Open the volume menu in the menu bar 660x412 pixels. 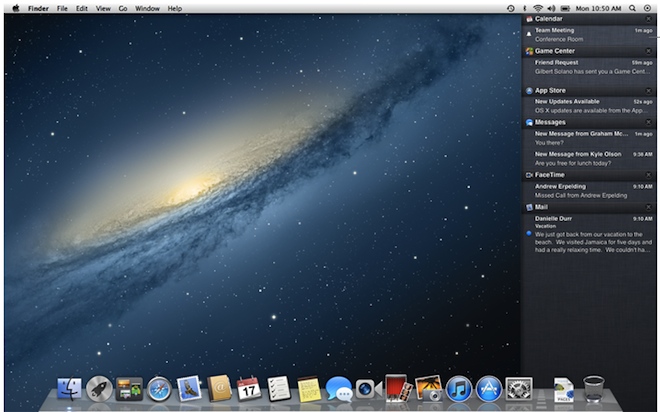(x=551, y=8)
